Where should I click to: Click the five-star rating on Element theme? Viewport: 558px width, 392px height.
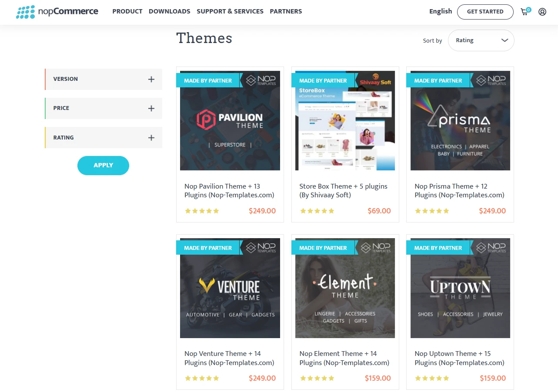point(317,378)
